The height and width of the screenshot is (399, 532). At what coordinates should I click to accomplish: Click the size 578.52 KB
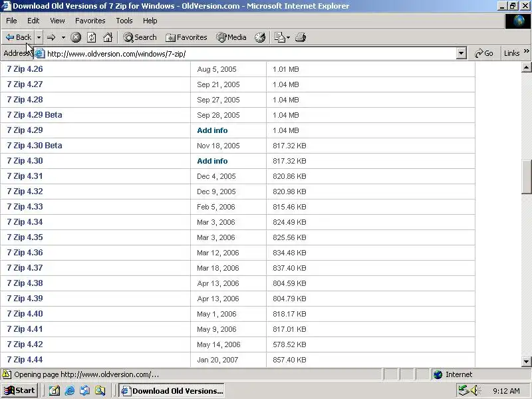[289, 344]
